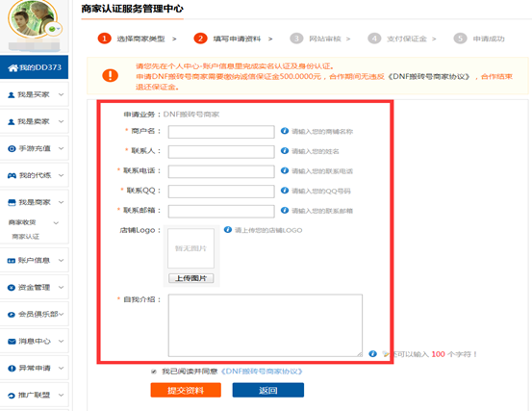532x411 pixels.
Task: Expand the 推广联盟 menu chevron
Action: 61,395
